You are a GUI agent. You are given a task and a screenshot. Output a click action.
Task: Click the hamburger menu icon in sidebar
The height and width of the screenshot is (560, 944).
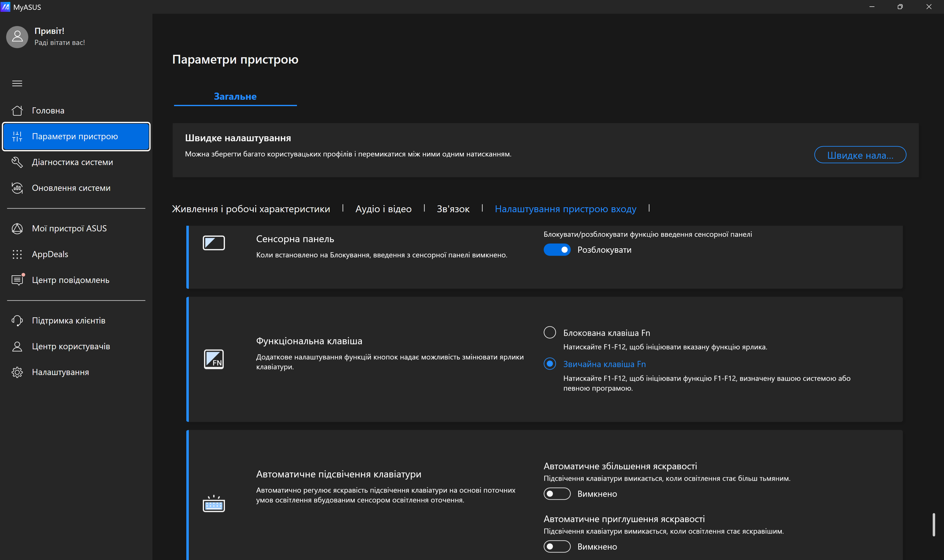point(17,84)
